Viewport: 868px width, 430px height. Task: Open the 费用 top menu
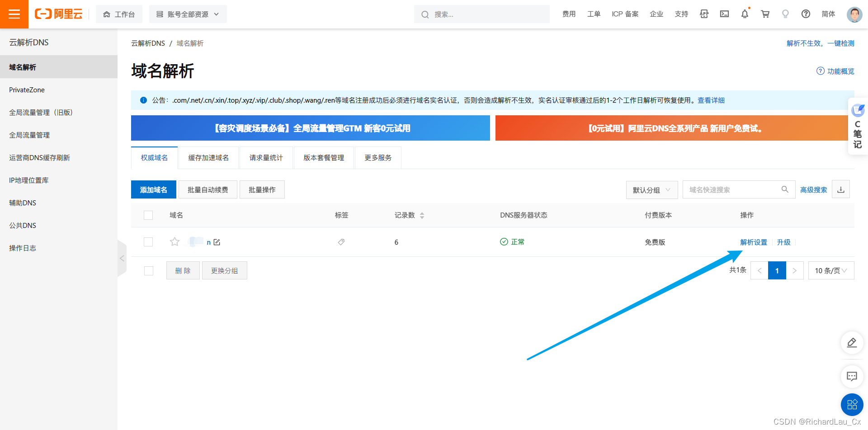569,14
